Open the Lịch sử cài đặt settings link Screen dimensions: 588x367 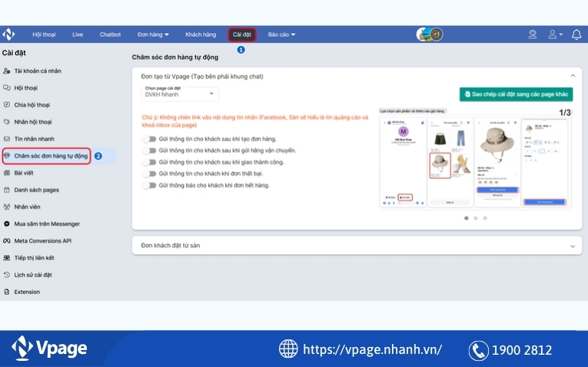tap(33, 275)
